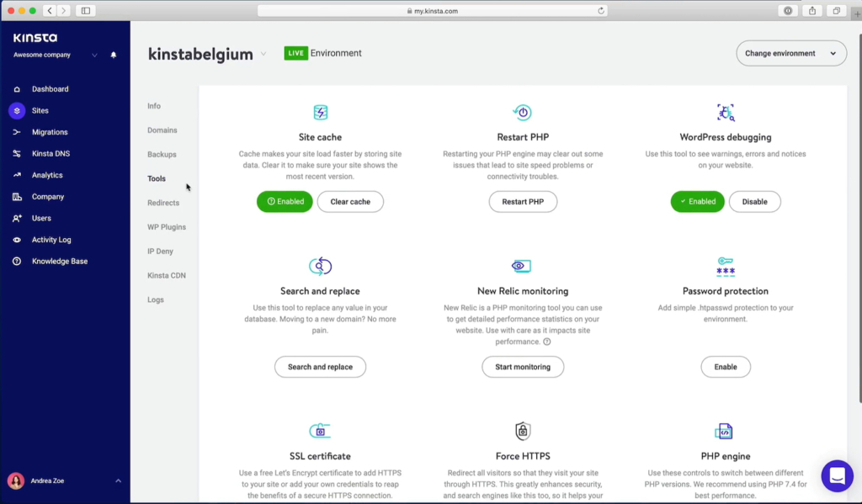Click the Clear cache button
Image resolution: width=862 pixels, height=504 pixels.
[350, 202]
